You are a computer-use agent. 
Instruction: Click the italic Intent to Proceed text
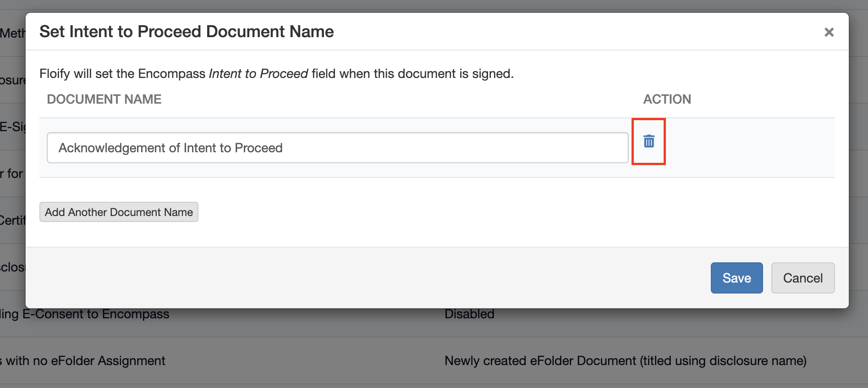[258, 74]
